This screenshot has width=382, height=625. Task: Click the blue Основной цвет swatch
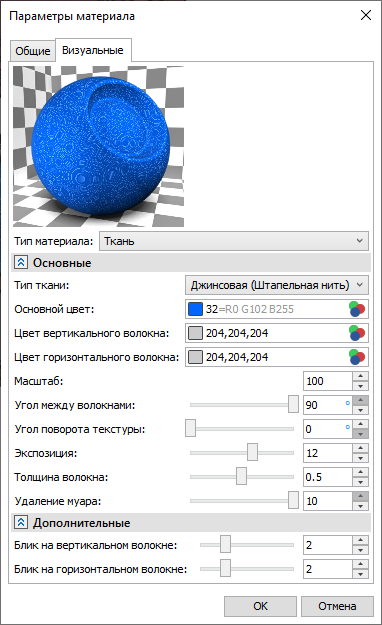coord(195,309)
